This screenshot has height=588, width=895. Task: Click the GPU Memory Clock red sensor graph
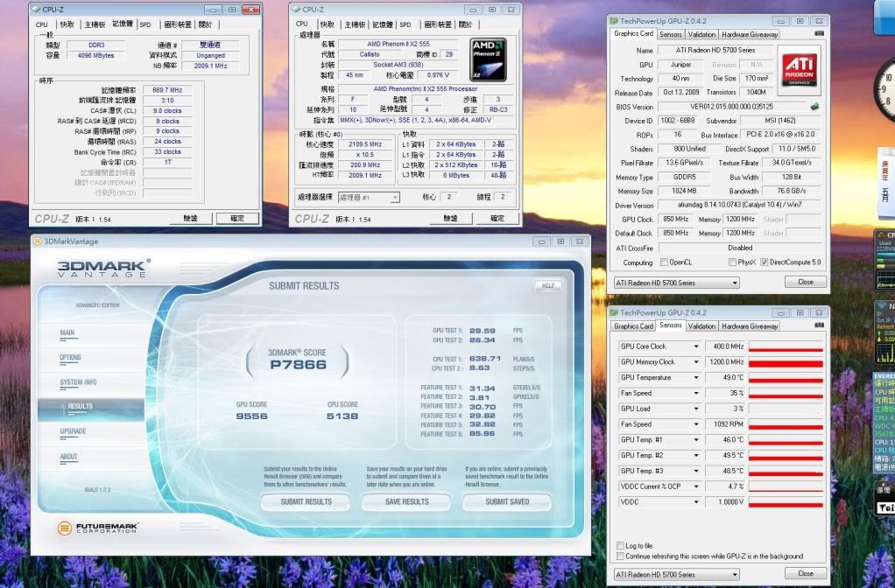(786, 362)
